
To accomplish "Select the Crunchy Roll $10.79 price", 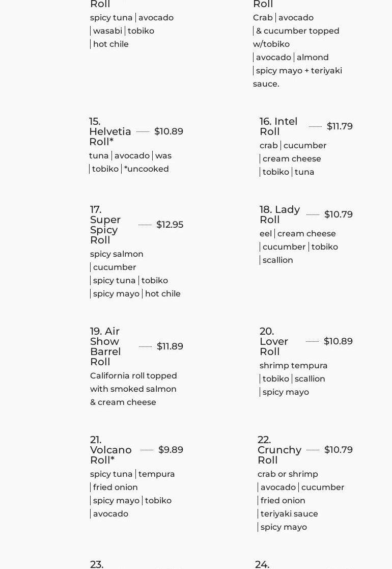I will click(x=338, y=450).
